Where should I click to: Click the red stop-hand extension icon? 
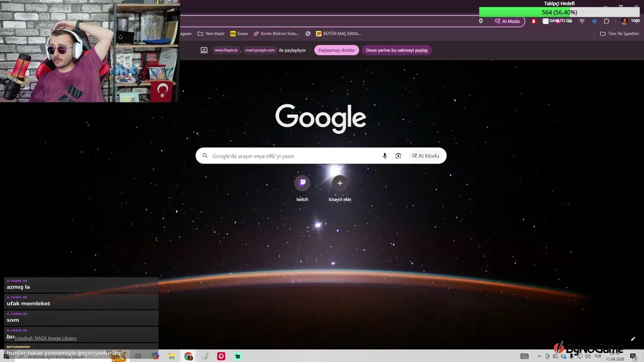click(534, 21)
